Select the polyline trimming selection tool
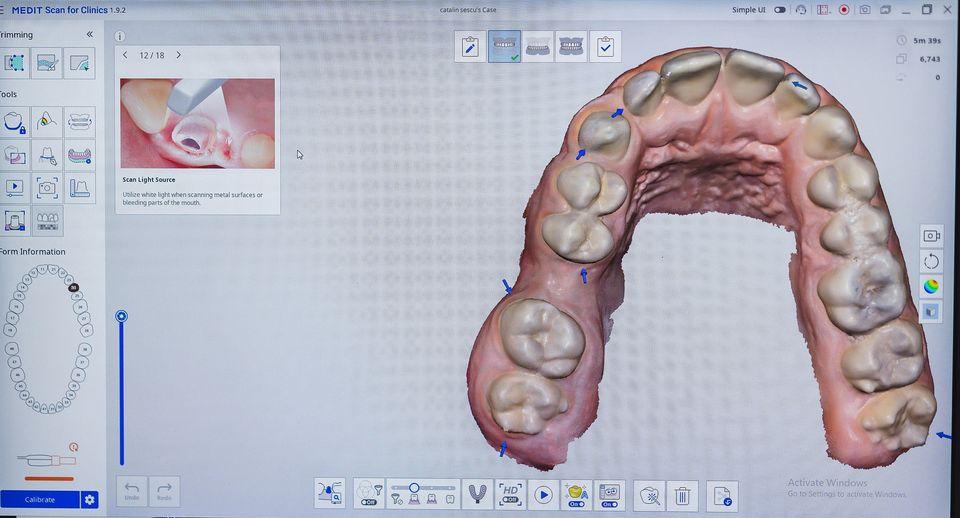The image size is (960, 518). click(15, 63)
